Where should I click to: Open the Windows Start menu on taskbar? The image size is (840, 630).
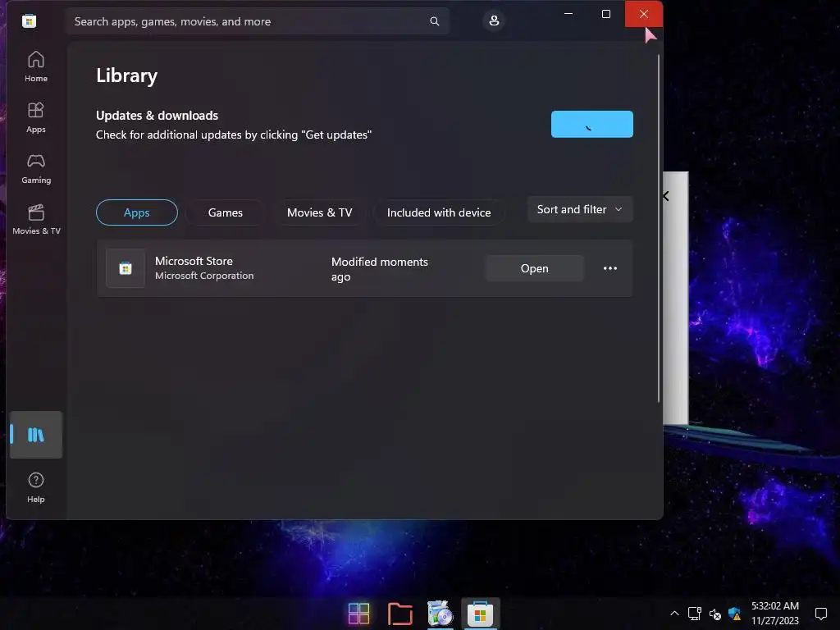pos(358,614)
